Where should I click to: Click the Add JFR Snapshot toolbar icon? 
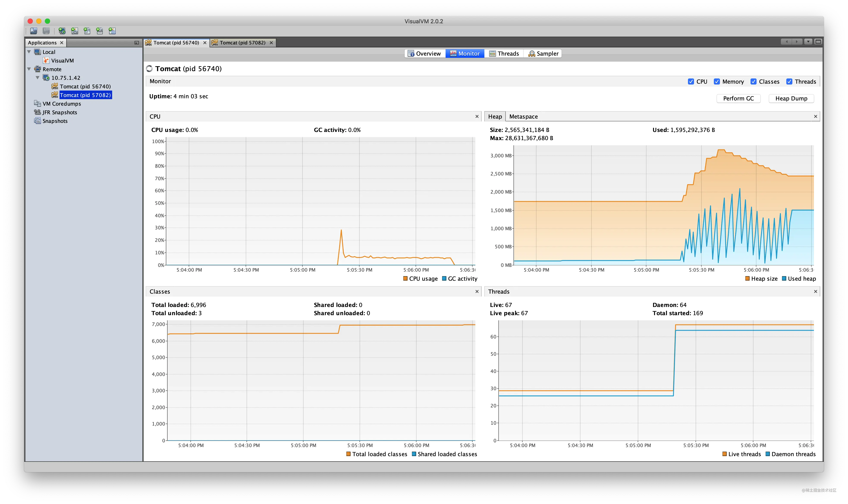tap(100, 31)
